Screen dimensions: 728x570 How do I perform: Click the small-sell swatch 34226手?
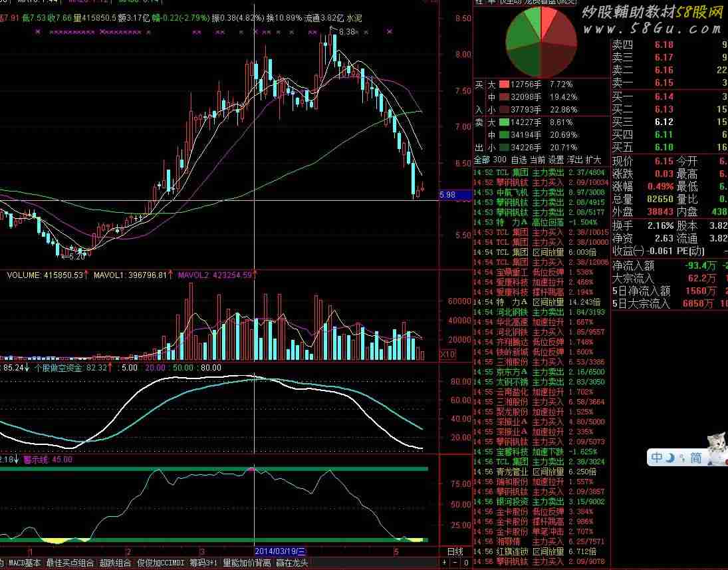click(504, 147)
